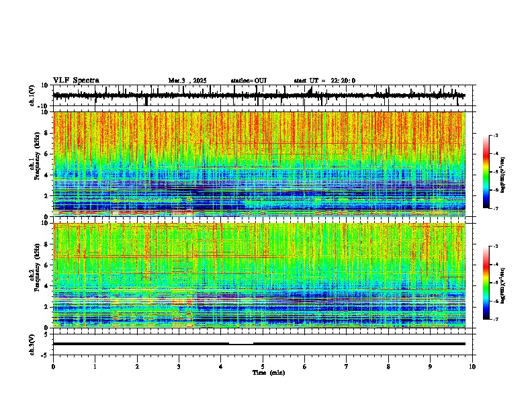Screen dimensions: 532x411
Task: Click the 'station=OUJ' label
Action: [x=249, y=81]
